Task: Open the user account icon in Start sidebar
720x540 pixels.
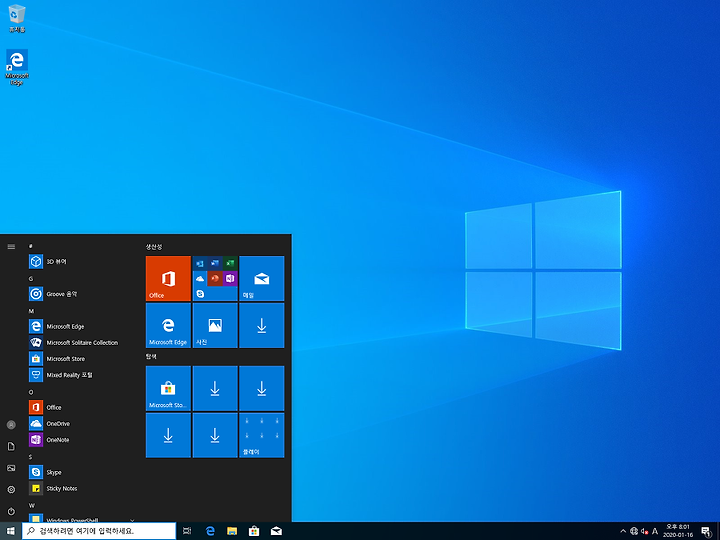Action: click(x=11, y=425)
